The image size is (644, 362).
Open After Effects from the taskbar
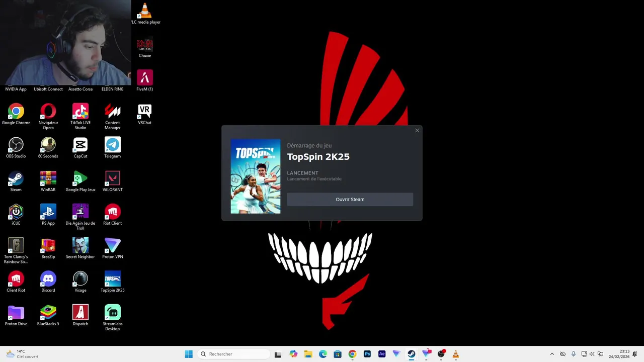[382, 354]
